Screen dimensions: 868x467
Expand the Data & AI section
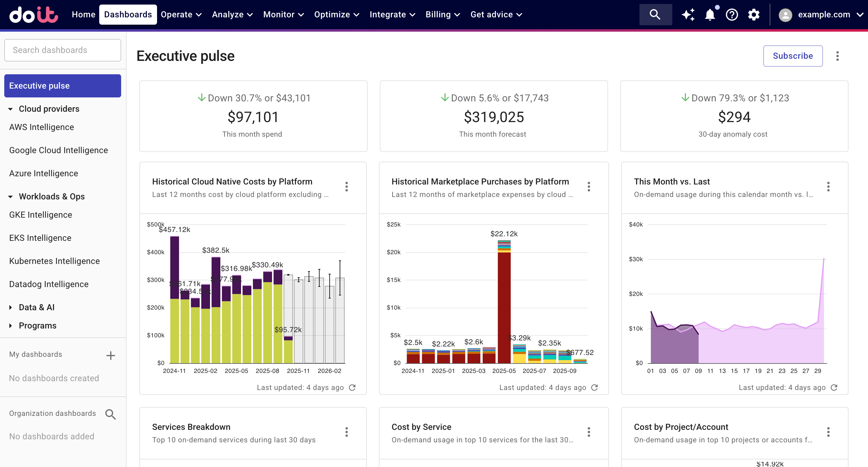coord(10,307)
